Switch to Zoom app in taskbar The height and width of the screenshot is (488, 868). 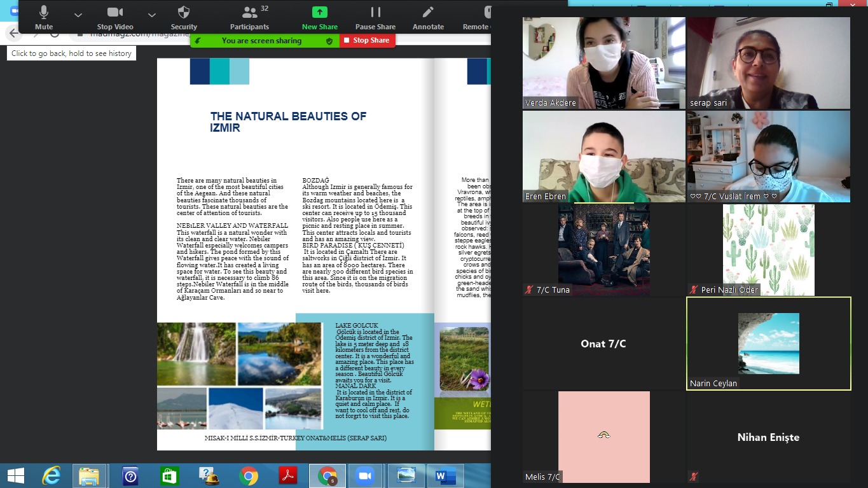(365, 475)
